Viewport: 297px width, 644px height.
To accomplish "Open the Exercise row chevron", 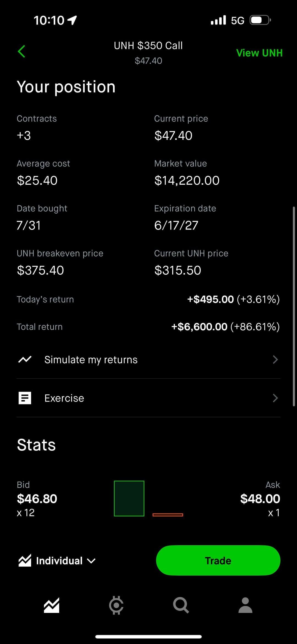I will (275, 398).
